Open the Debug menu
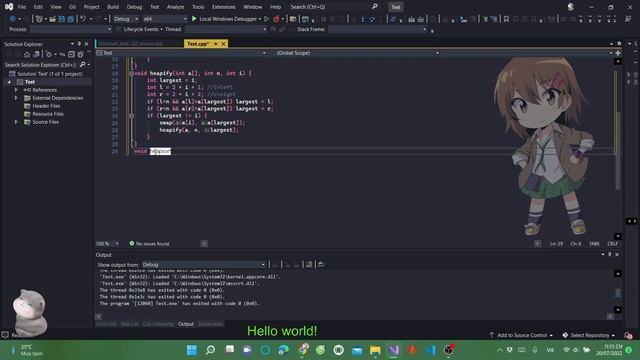Viewport: 640px width, 360px height. [134, 7]
